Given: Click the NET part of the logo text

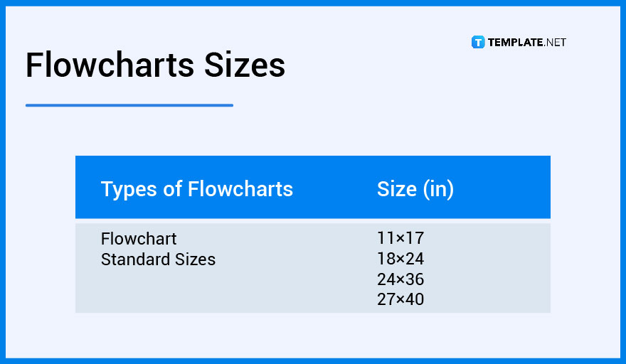Looking at the screenshot, I should click(556, 43).
